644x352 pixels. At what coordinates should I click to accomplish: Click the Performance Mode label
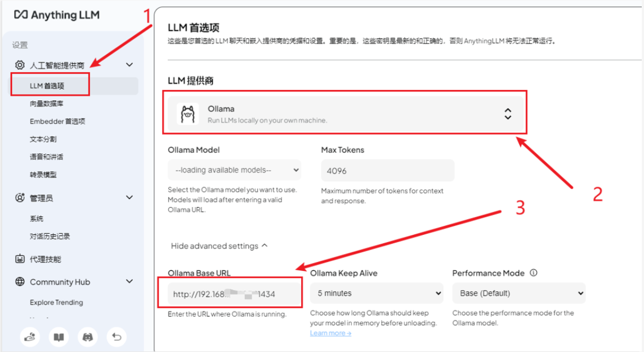488,273
